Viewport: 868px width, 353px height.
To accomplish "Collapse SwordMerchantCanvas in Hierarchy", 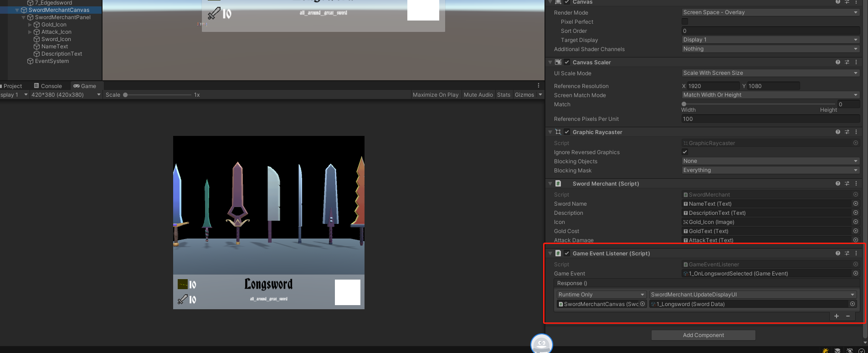I will tap(17, 10).
